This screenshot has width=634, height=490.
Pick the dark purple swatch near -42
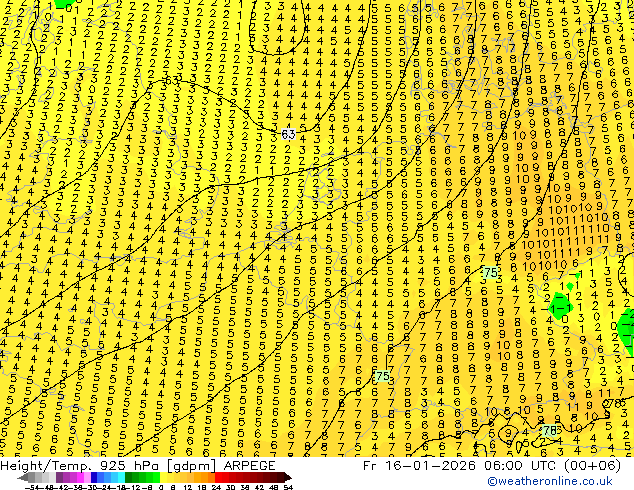pos(59,477)
